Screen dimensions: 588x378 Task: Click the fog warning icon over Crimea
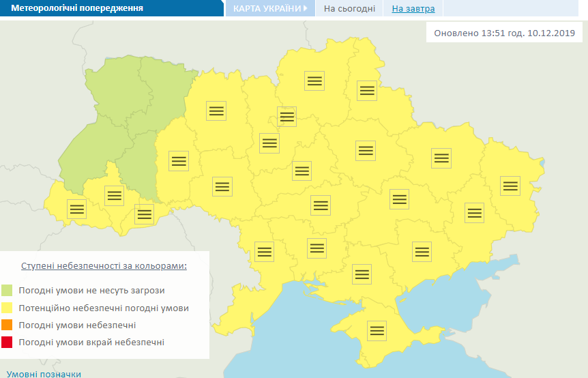point(377,331)
